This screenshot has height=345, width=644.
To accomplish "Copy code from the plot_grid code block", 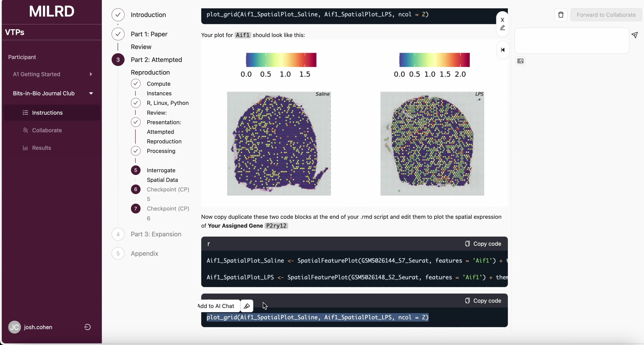I will coord(483,301).
